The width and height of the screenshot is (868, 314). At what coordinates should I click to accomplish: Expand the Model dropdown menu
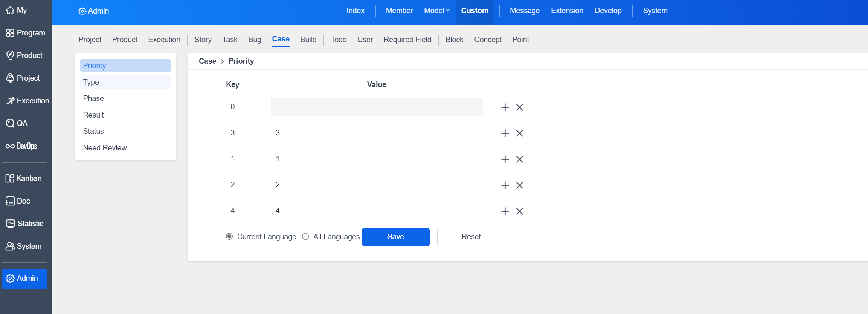pos(436,11)
